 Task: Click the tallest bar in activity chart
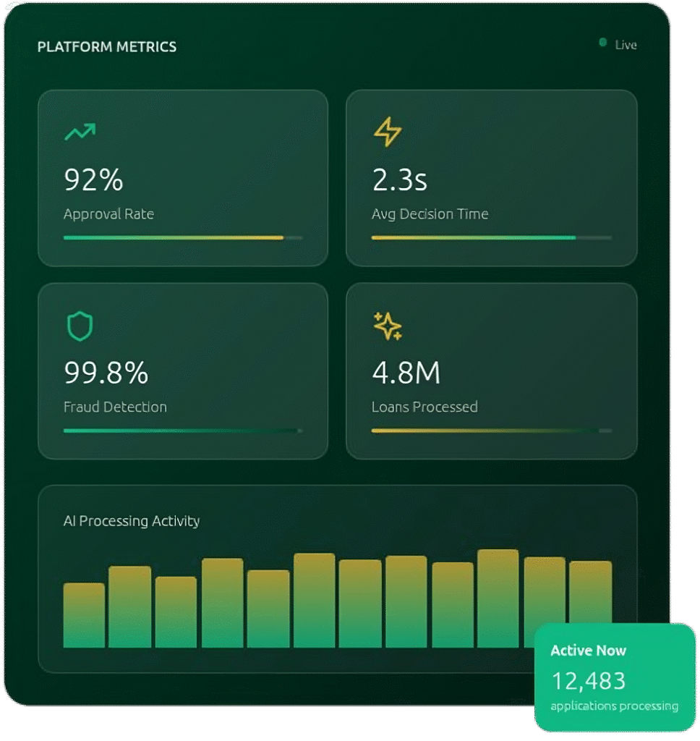[x=498, y=598]
